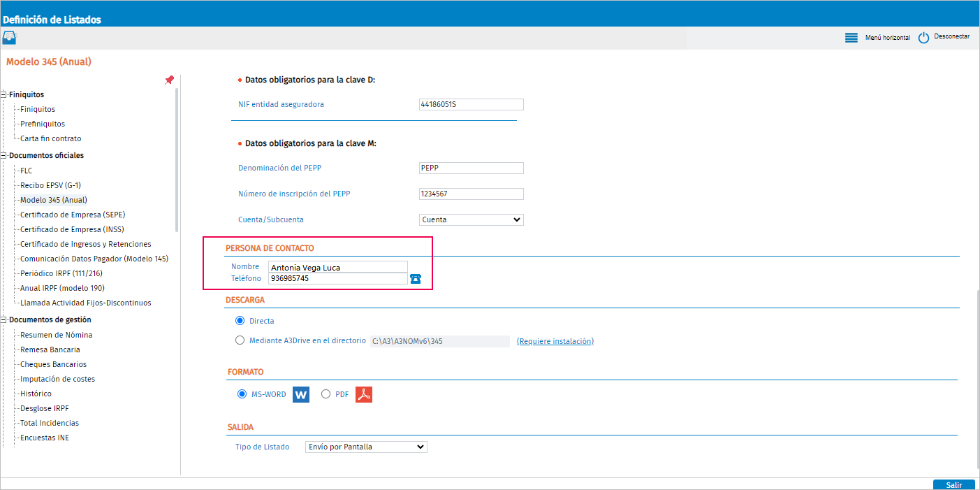Open the Cuenta/Subcuenta dropdown
The width and height of the screenshot is (980, 490).
[471, 219]
